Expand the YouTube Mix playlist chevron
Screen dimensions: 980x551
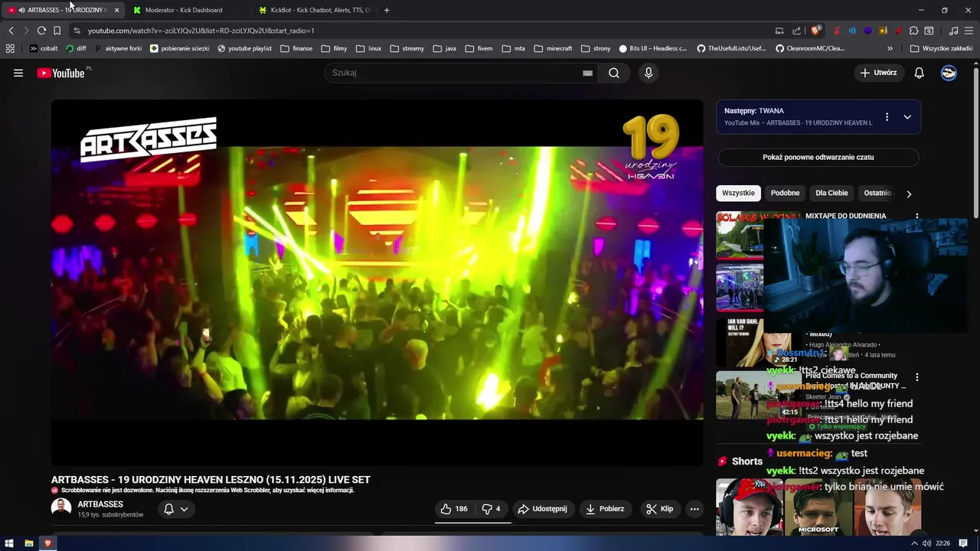tap(907, 117)
